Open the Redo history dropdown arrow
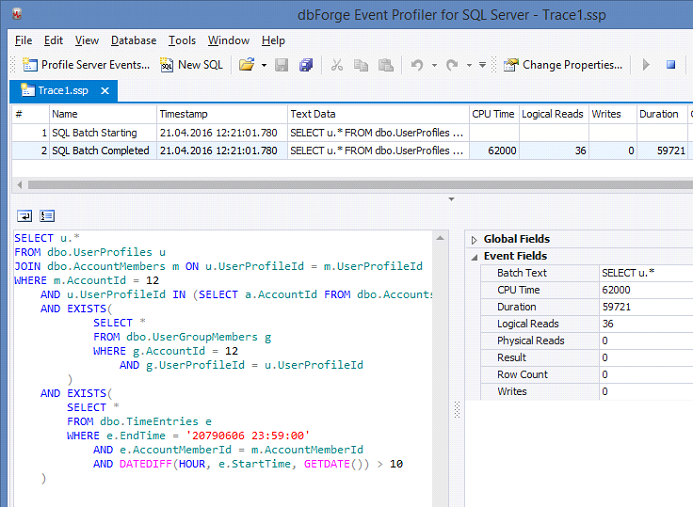Image resolution: width=693 pixels, height=507 pixels. click(x=469, y=65)
